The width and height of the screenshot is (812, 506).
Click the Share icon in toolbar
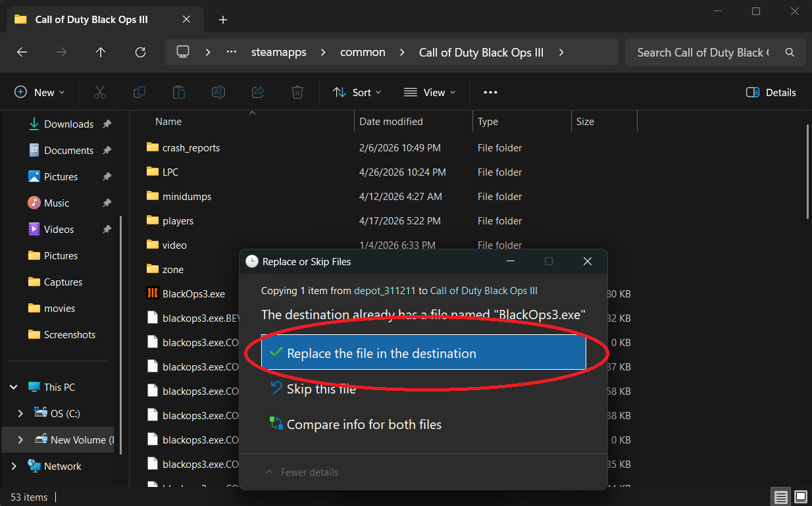click(258, 92)
